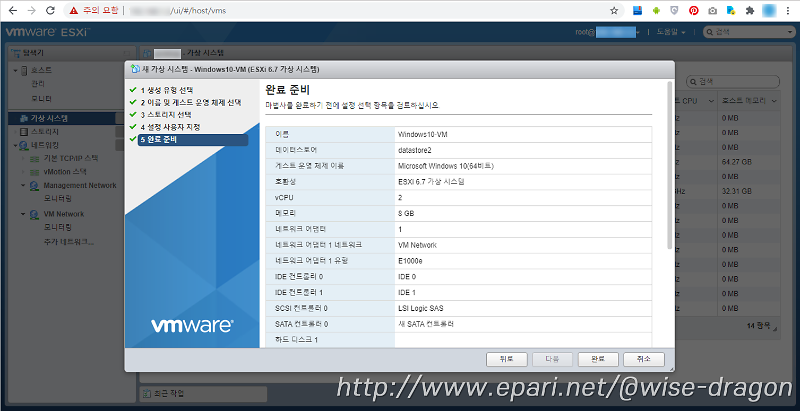Click 32.31 GB memory cell
Screen dimensions: 800x411
[736, 191]
